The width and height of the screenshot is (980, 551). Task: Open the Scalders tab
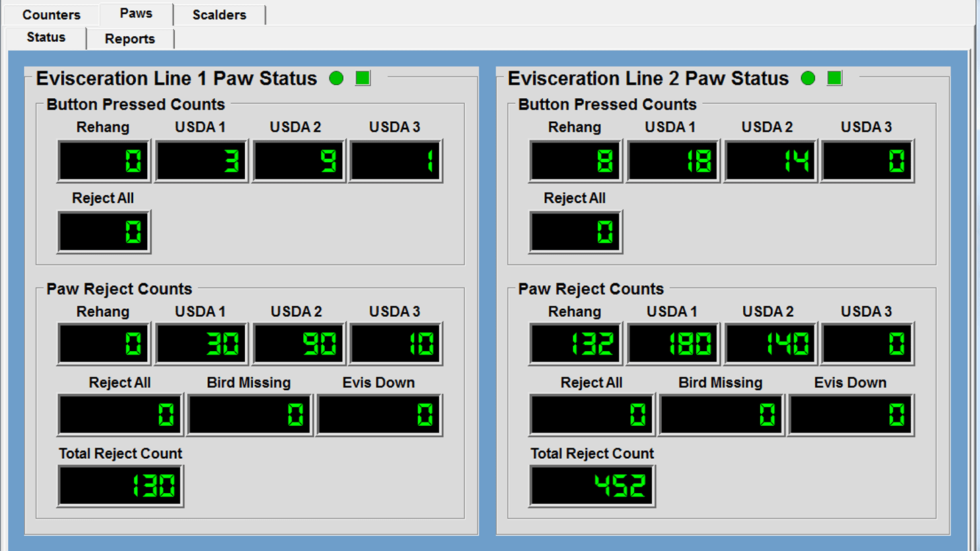(219, 14)
